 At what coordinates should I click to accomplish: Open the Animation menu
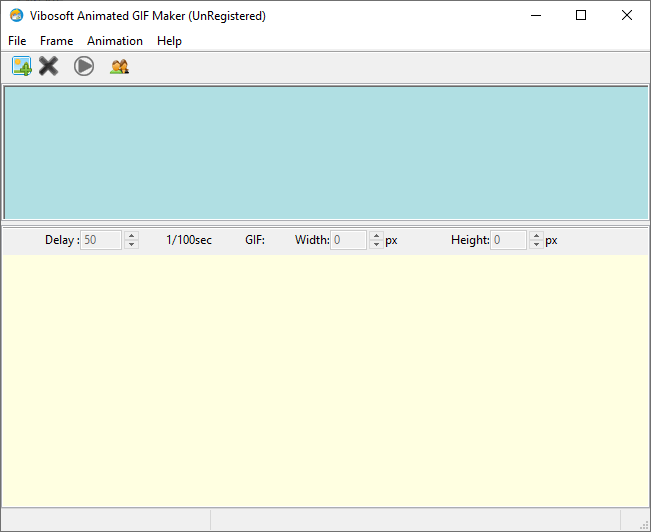coord(115,41)
